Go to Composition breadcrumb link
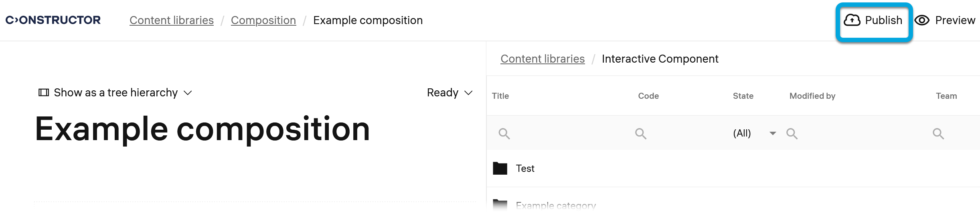The image size is (980, 212). (x=263, y=20)
